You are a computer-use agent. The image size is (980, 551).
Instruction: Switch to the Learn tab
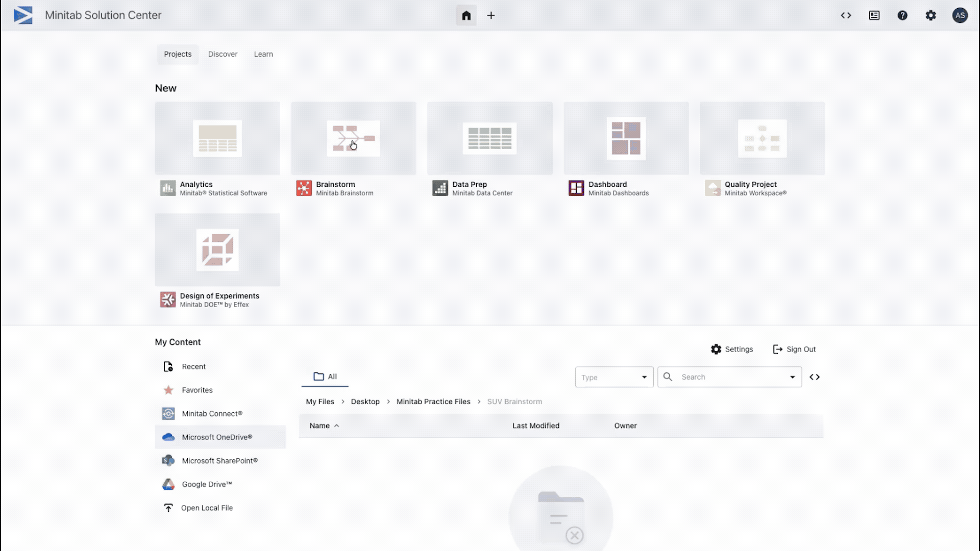pos(263,54)
